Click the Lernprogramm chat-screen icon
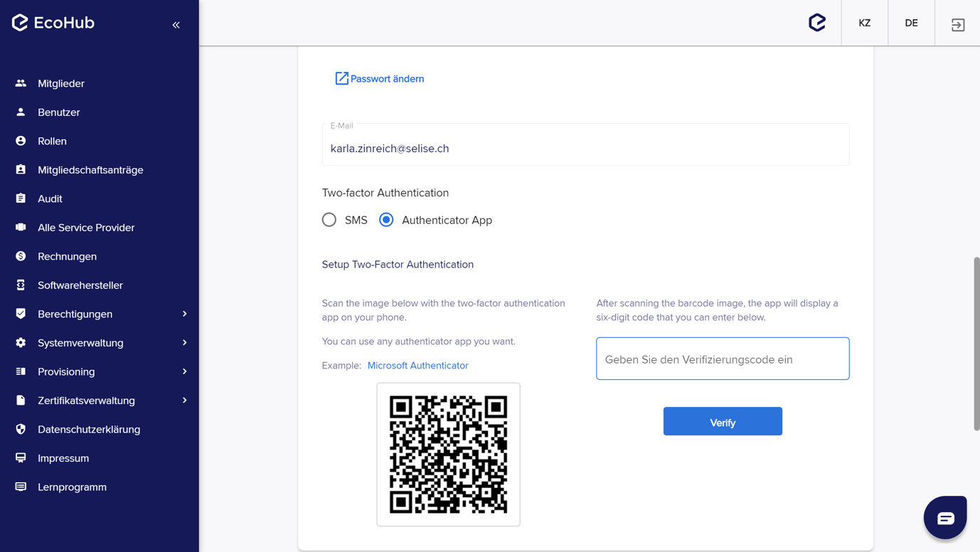This screenshot has width=980, height=552. point(21,487)
